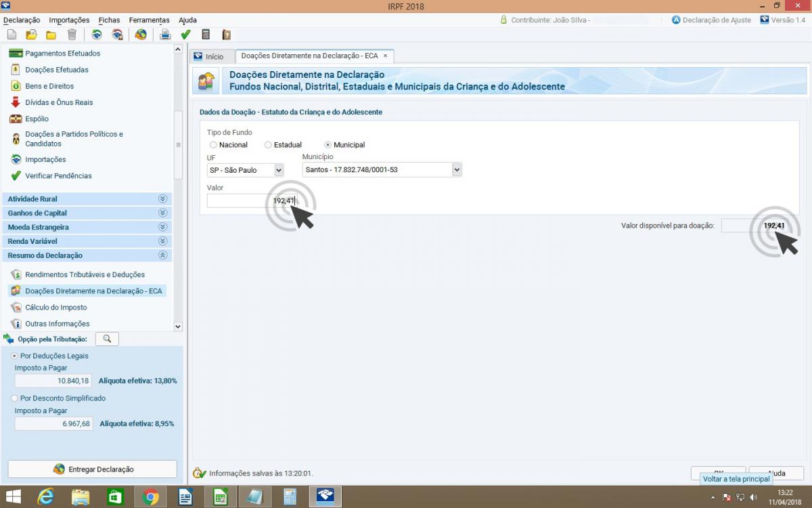Open the Declaração menu
Image resolution: width=812 pixels, height=508 pixels.
click(x=22, y=20)
